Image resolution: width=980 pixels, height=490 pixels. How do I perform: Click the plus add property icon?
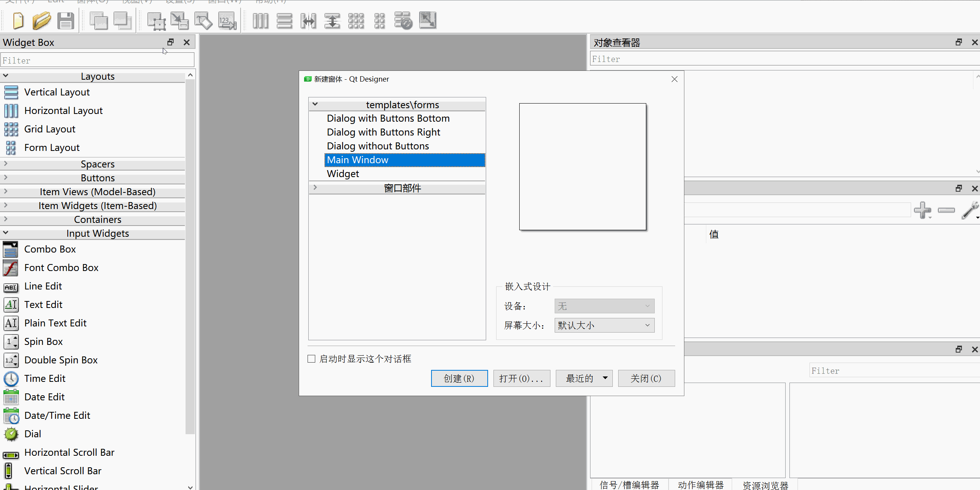922,210
